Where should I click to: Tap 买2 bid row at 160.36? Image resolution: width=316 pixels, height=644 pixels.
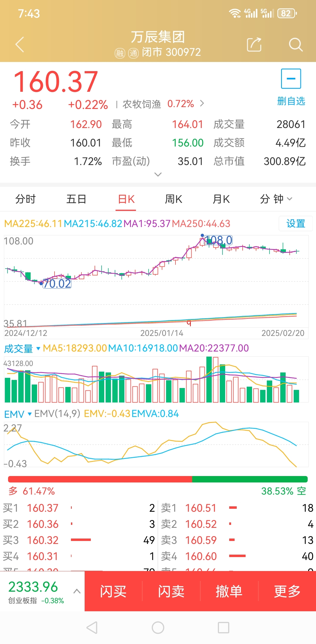[x=79, y=524]
